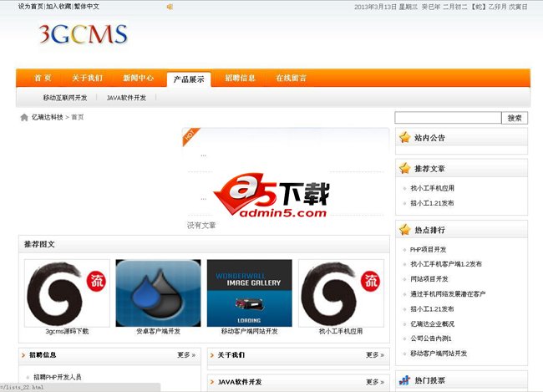The height and width of the screenshot is (392, 543).
Task: Click 亿瑞达科技 breadcrumb link
Action: click(48, 117)
